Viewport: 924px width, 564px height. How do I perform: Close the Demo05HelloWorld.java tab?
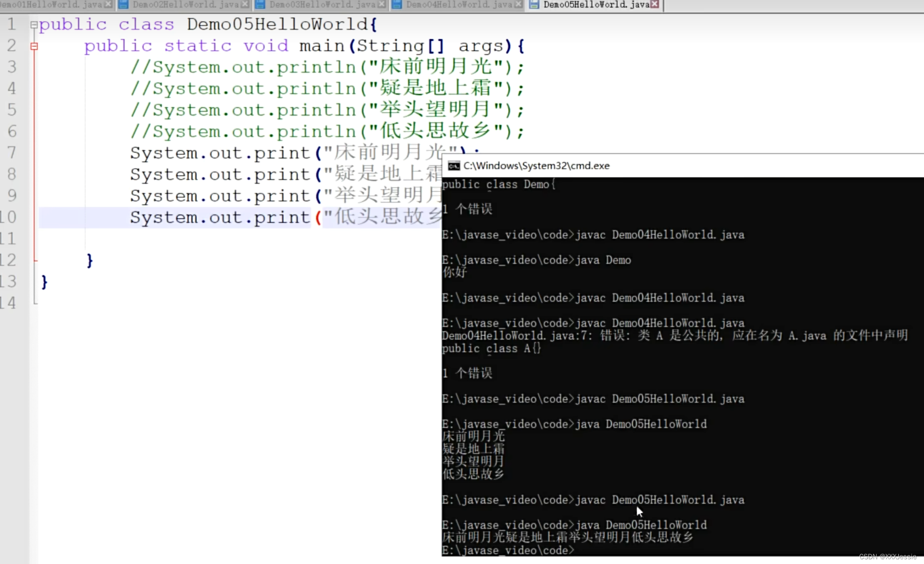click(x=655, y=4)
